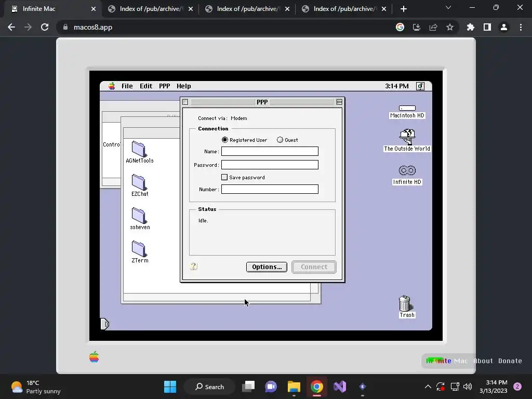
Task: Click the volume icon in system tray
Action: (468, 387)
